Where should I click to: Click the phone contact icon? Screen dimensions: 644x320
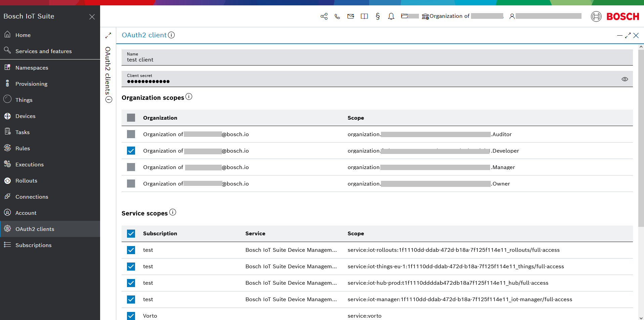tap(337, 16)
